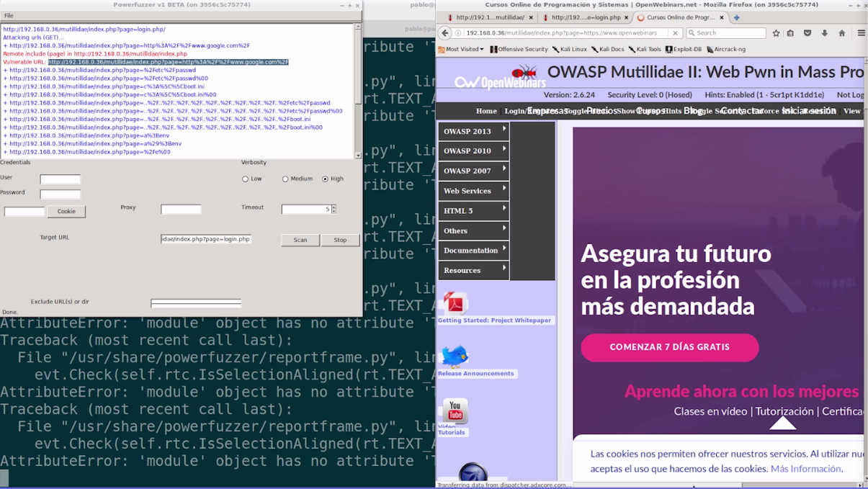The image size is (868, 489).
Task: Open Kali Linux bookmark
Action: [x=569, y=49]
